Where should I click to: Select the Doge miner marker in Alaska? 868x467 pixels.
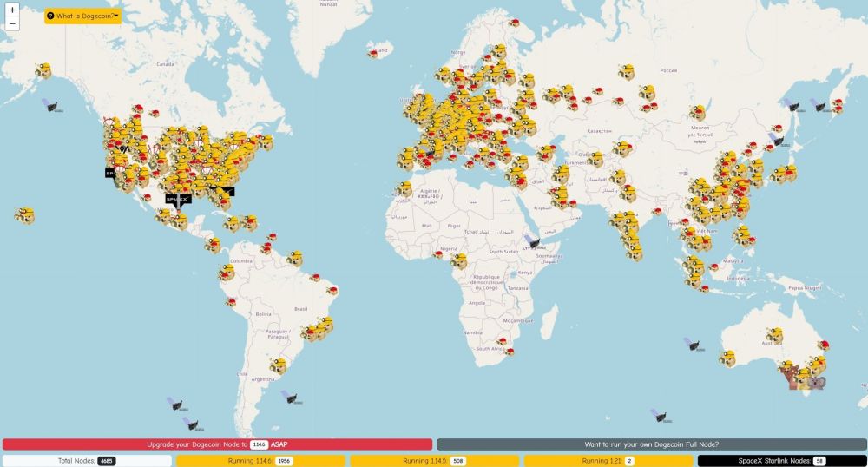43,71
